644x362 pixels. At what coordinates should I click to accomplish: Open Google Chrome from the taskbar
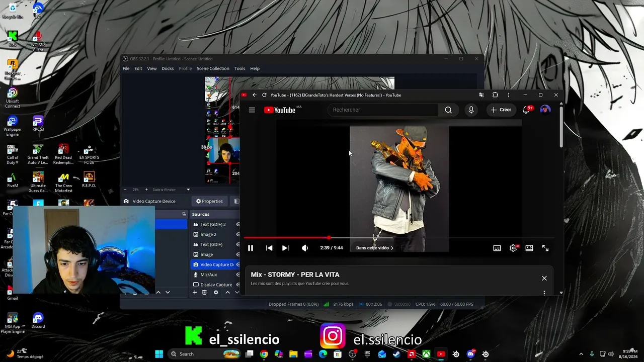pos(264,354)
